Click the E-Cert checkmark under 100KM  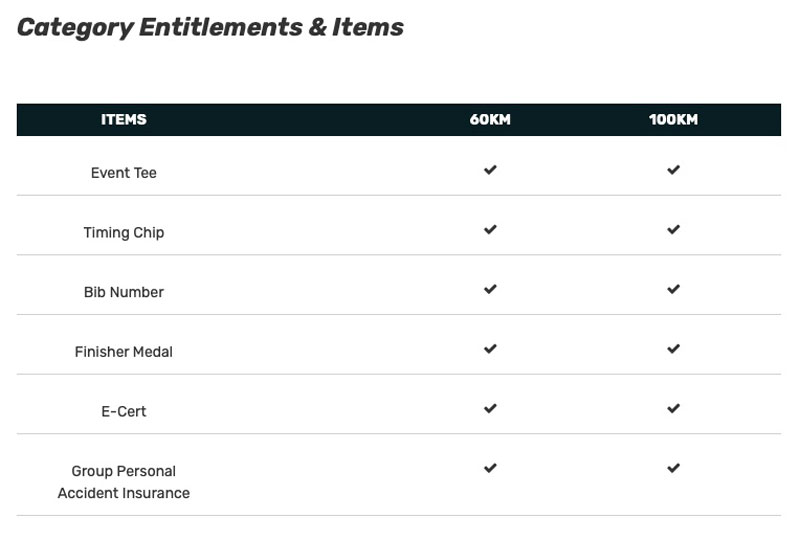[673, 409]
